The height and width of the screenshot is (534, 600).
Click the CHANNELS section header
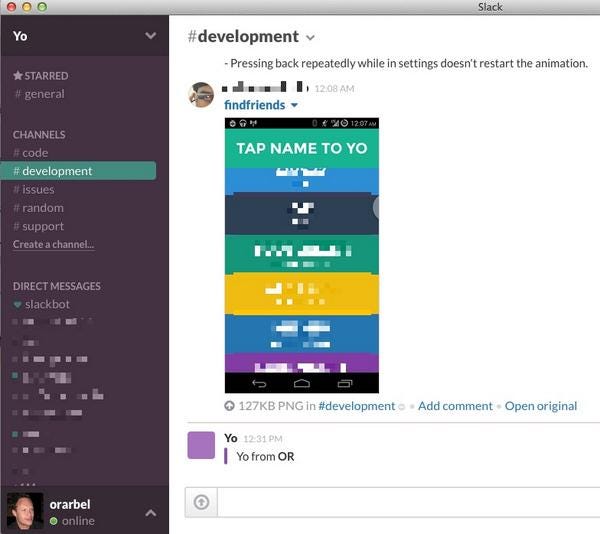point(39,135)
